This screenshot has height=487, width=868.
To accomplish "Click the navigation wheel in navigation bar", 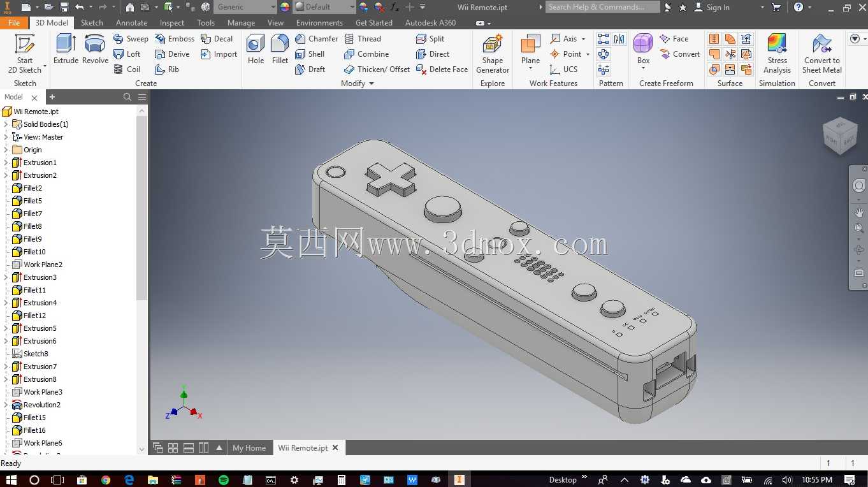I will click(858, 185).
